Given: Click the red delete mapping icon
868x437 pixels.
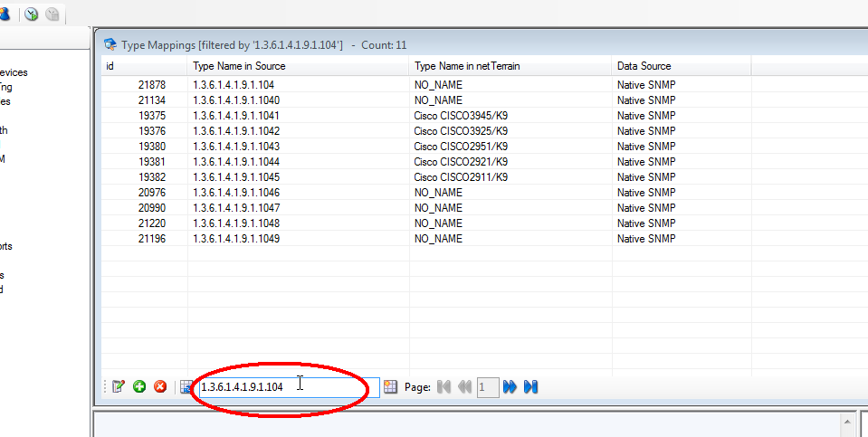Looking at the screenshot, I should [x=160, y=386].
